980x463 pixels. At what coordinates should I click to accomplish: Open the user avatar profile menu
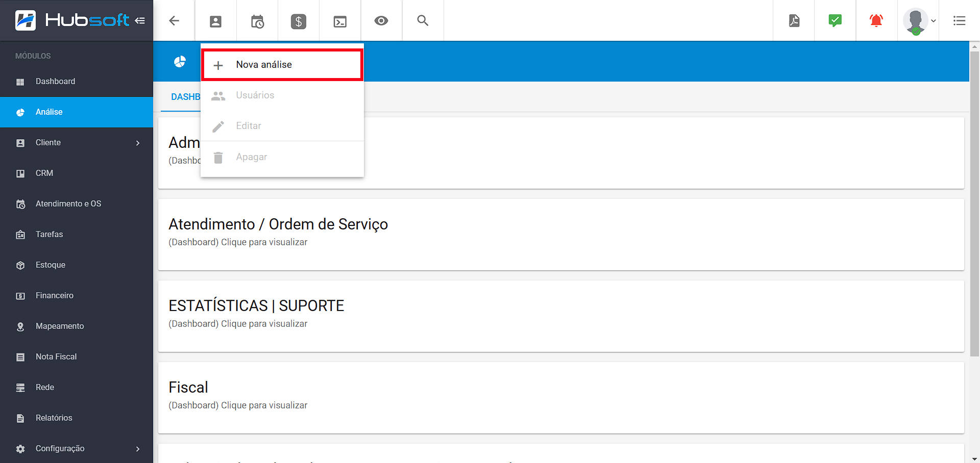919,21
